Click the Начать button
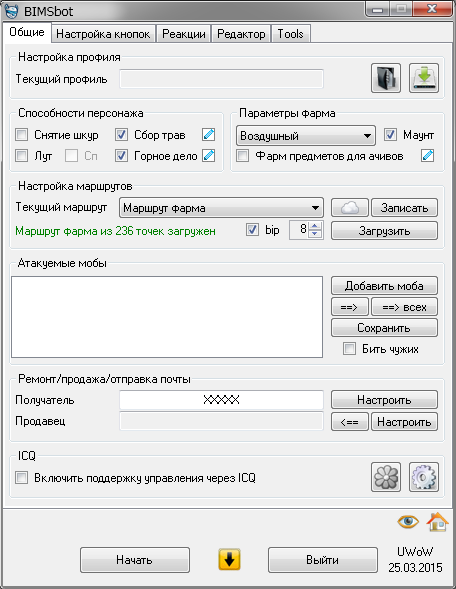The width and height of the screenshot is (456, 589). [134, 560]
